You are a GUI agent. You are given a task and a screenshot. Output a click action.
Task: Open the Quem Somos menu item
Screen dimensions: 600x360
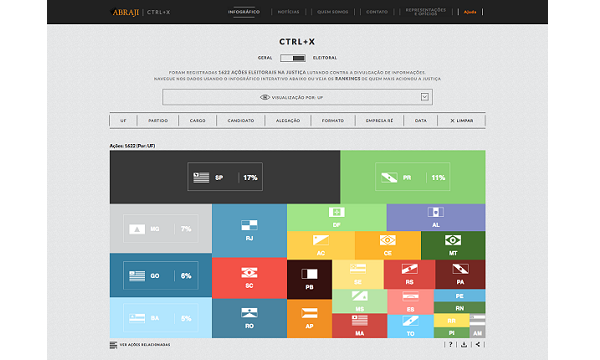click(333, 12)
